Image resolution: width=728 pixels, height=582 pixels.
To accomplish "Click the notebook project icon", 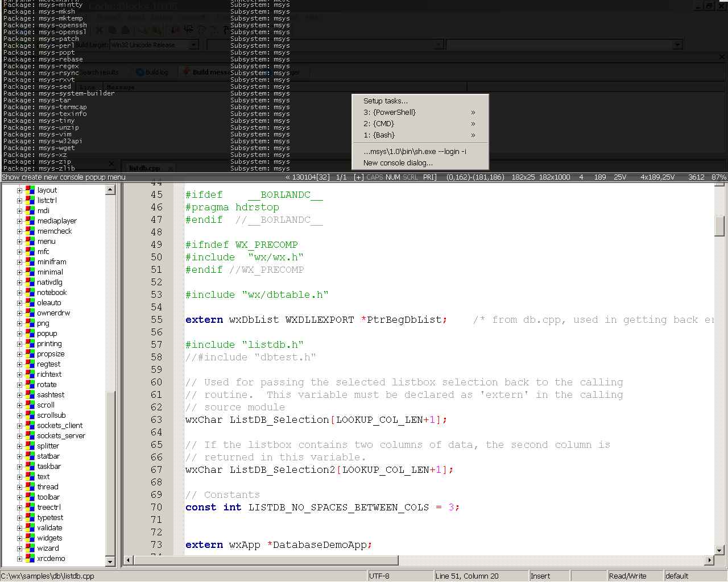I will tap(30, 292).
